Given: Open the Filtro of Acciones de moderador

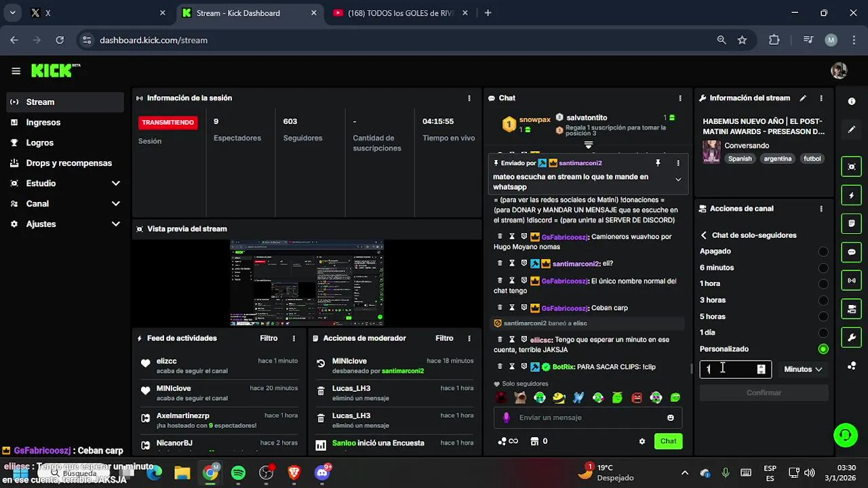Looking at the screenshot, I should pos(444,338).
